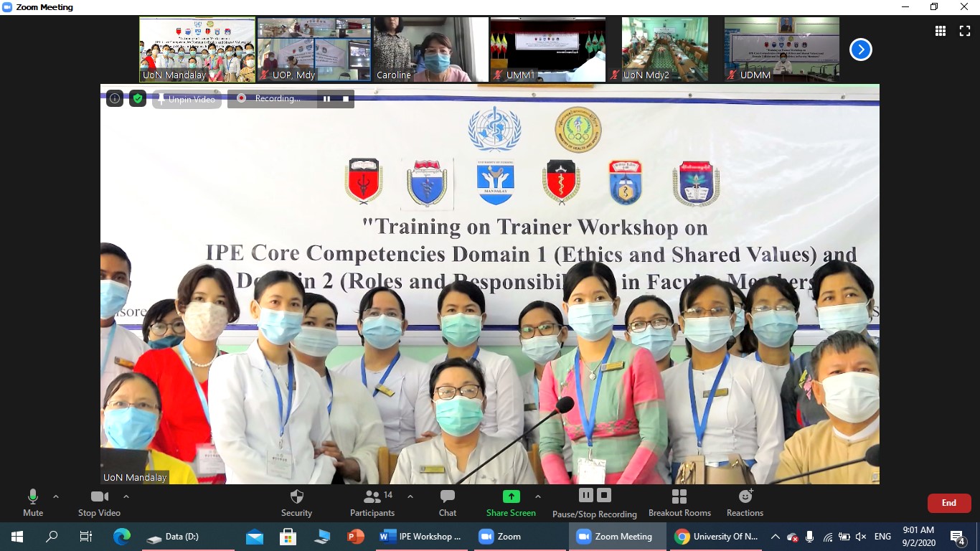Click the red End button
The height and width of the screenshot is (551, 980).
949,503
